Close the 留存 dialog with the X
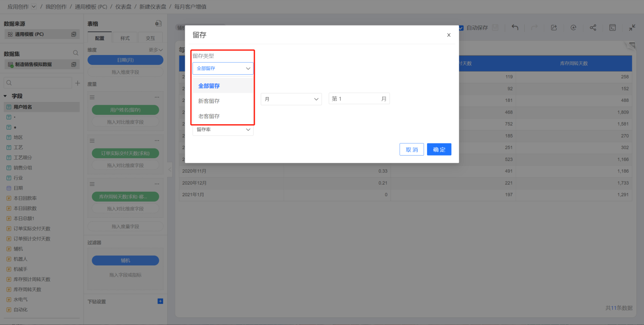 tap(449, 35)
